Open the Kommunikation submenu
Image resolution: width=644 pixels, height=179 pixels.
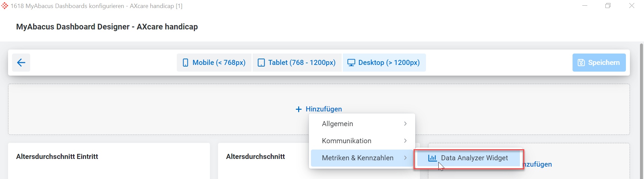[362, 141]
